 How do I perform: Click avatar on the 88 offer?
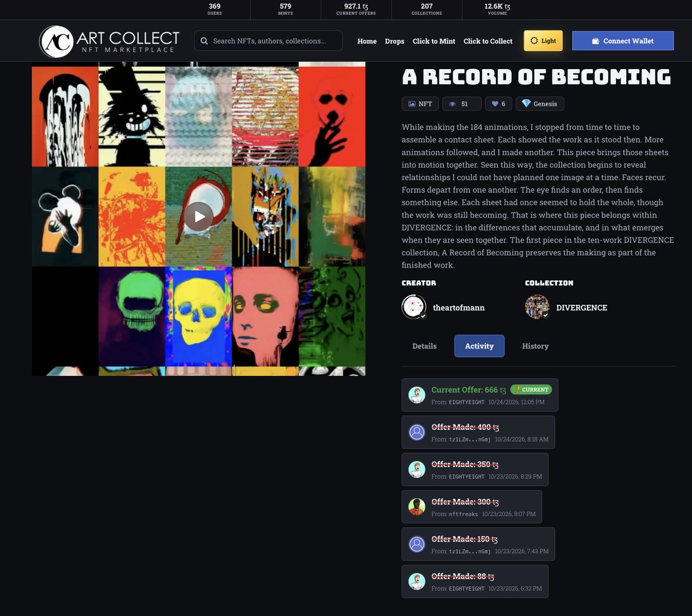click(417, 581)
